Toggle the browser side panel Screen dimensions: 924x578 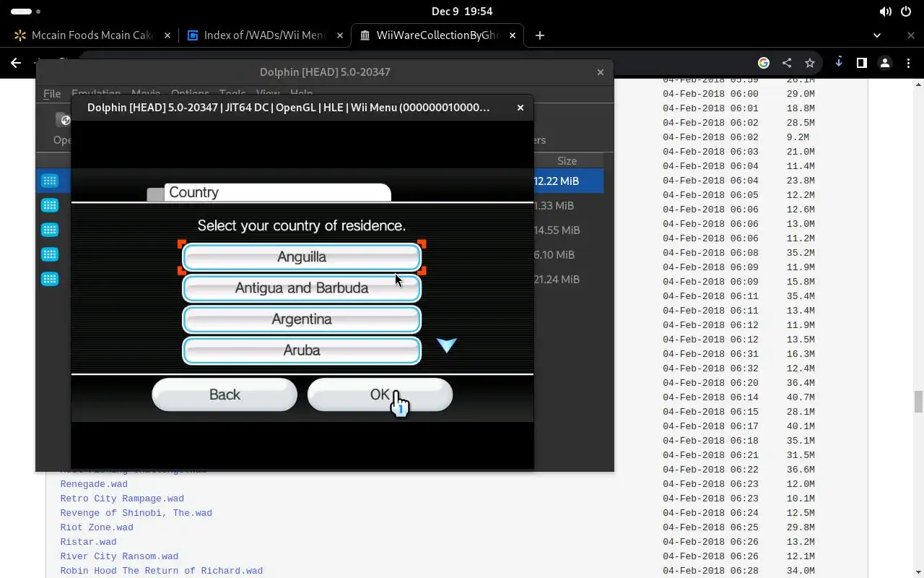click(862, 63)
